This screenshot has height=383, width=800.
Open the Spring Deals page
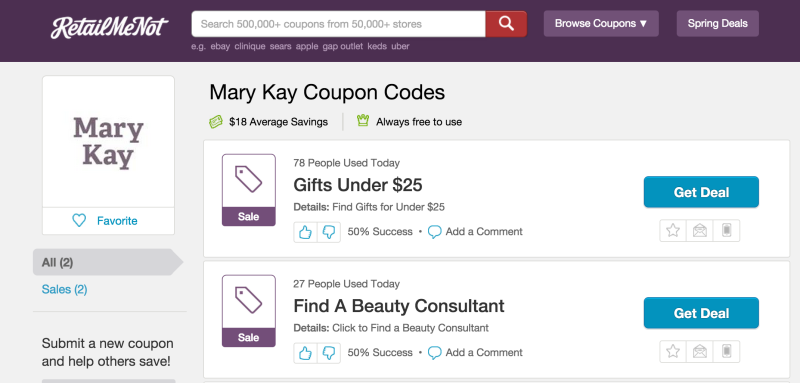(717, 23)
